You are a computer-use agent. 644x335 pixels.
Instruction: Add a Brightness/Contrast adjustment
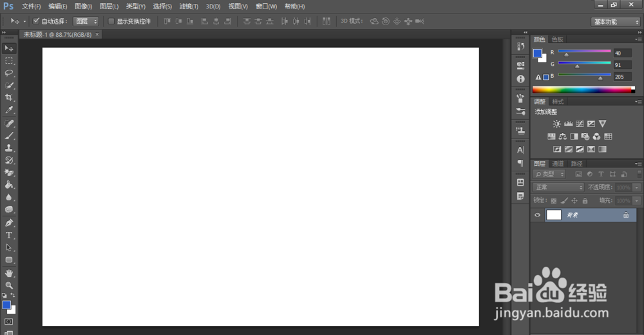coord(556,124)
